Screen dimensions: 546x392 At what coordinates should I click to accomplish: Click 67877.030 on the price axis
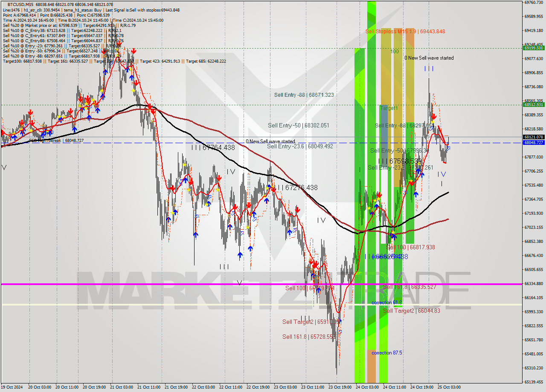tap(533, 157)
